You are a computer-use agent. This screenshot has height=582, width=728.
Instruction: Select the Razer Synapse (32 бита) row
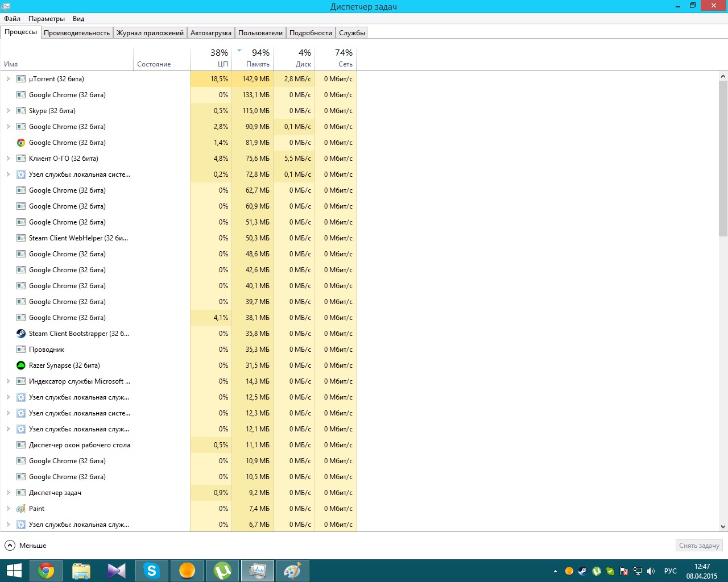[x=178, y=365]
